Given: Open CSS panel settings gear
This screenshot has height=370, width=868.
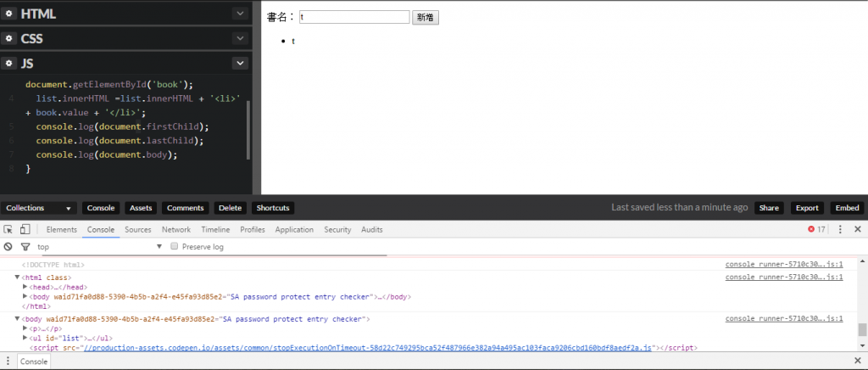Looking at the screenshot, I should point(8,39).
